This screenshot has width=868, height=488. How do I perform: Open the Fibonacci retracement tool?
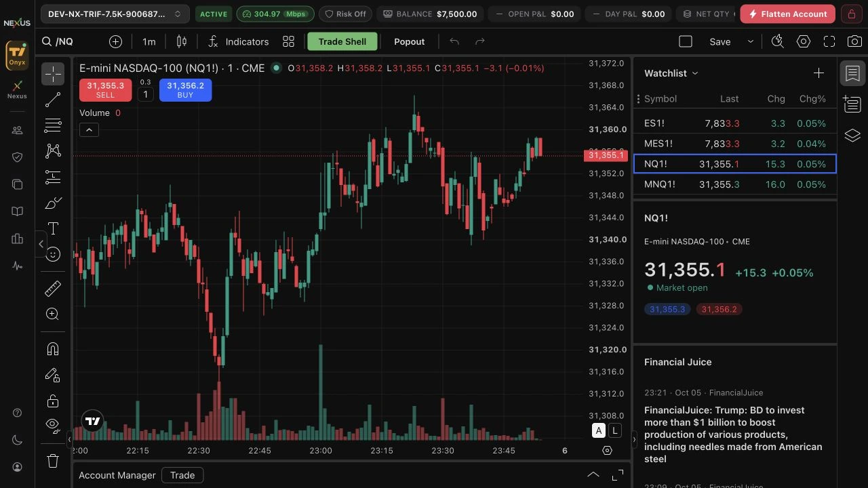(x=53, y=125)
